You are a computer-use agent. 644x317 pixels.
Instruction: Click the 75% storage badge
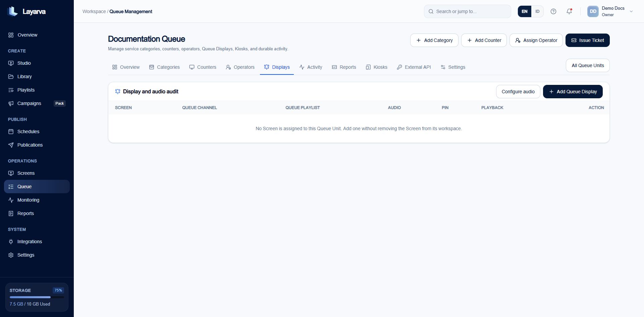(x=58, y=290)
